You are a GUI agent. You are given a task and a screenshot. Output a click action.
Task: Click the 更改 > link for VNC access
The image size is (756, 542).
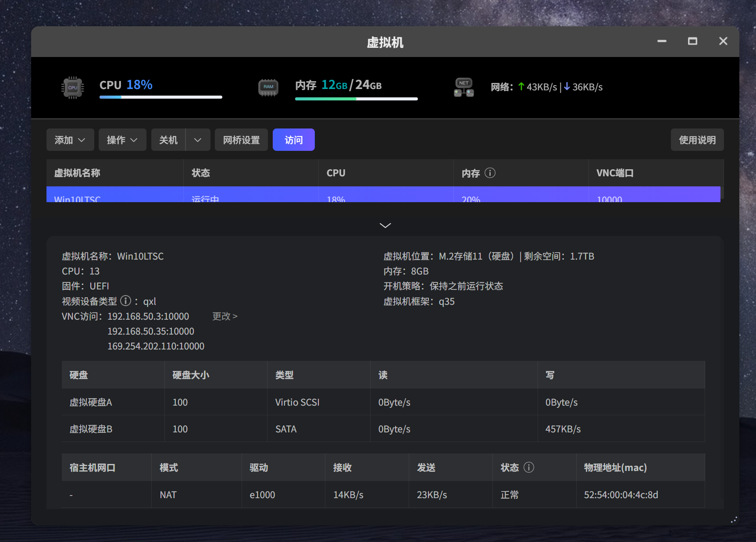click(x=225, y=316)
